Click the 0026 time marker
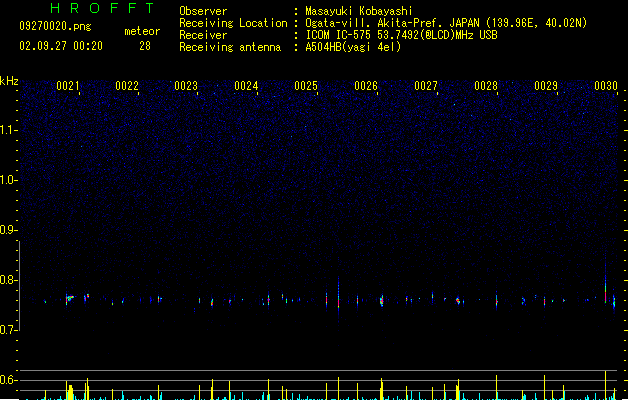The image size is (629, 400). tap(366, 86)
